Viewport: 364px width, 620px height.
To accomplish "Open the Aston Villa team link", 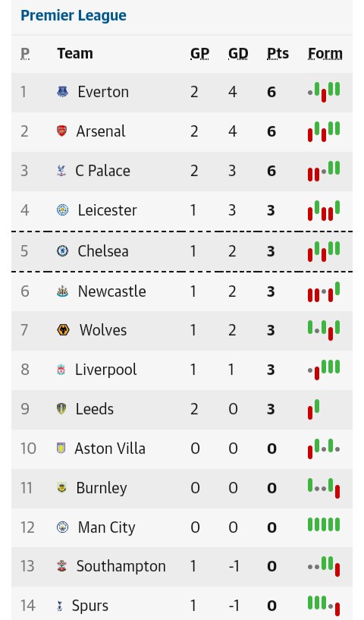I will (x=110, y=448).
